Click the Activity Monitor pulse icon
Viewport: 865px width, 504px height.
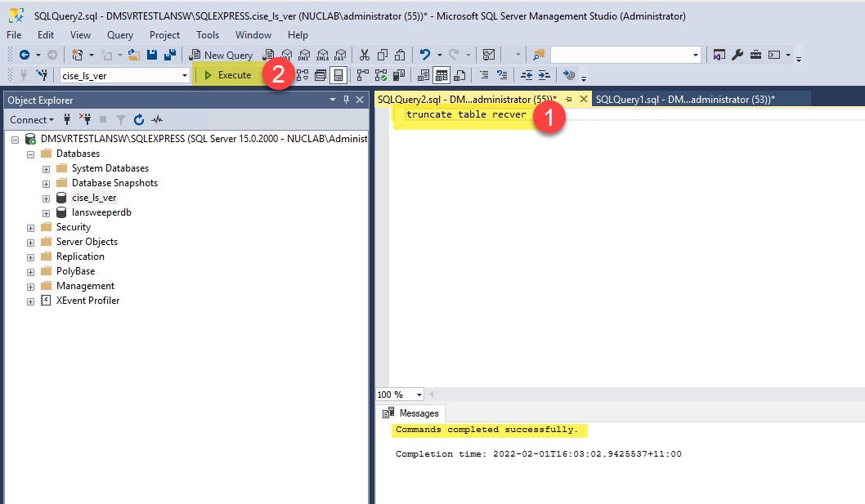pyautogui.click(x=157, y=119)
